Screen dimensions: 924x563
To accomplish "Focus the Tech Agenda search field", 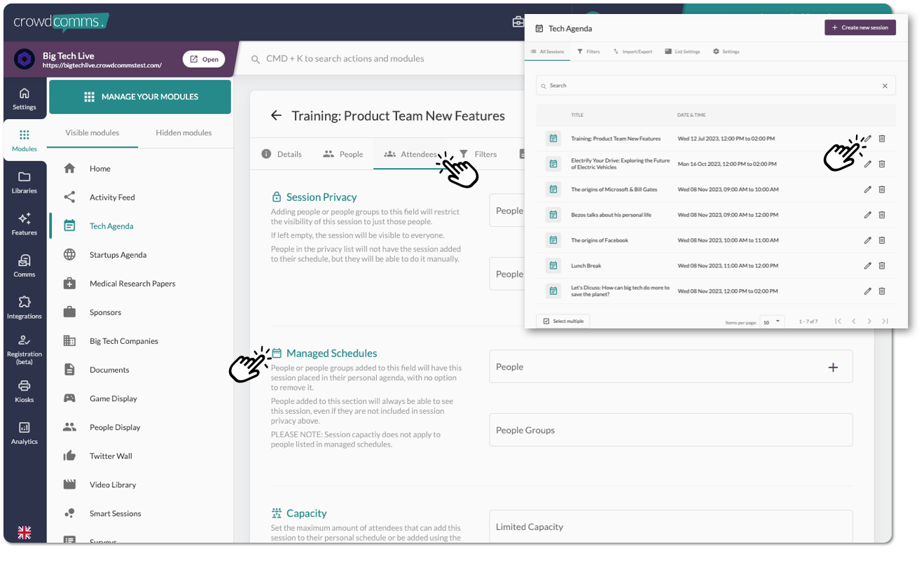I will click(715, 85).
